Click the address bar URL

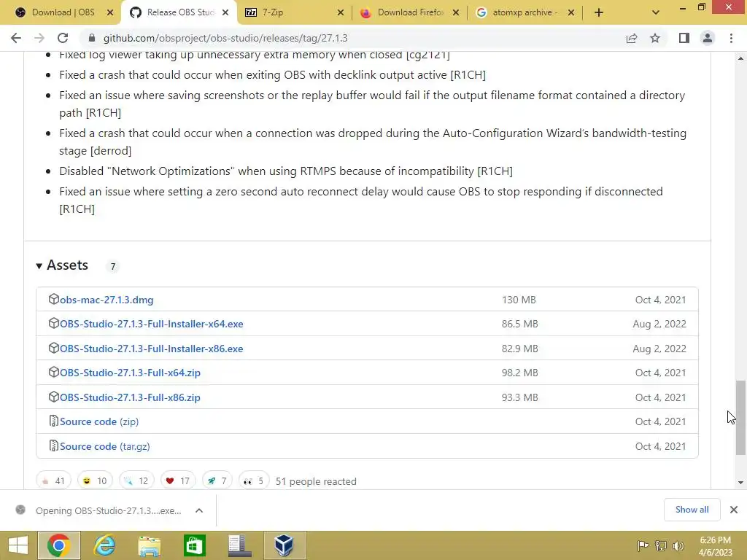pyautogui.click(x=225, y=38)
